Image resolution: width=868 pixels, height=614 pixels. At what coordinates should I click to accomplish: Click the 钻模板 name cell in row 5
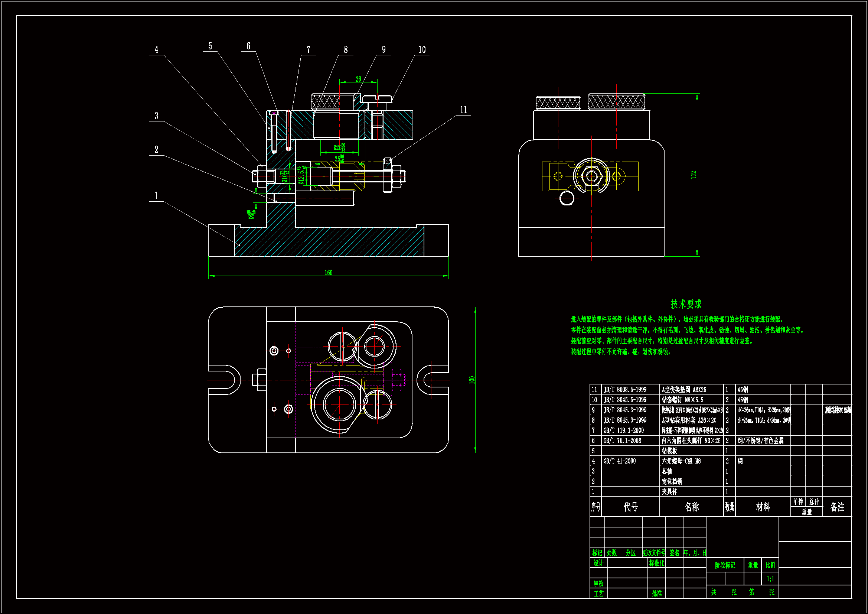tap(669, 451)
